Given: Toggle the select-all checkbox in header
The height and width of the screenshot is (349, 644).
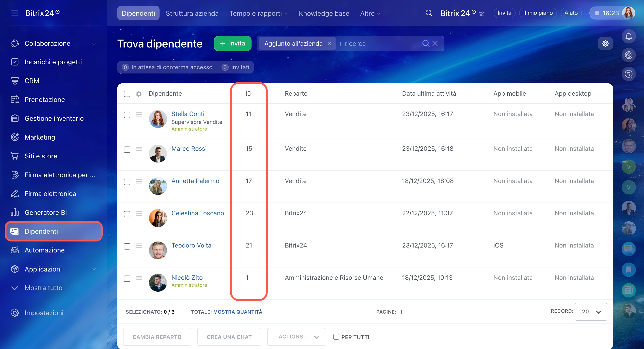Looking at the screenshot, I should coord(127,94).
